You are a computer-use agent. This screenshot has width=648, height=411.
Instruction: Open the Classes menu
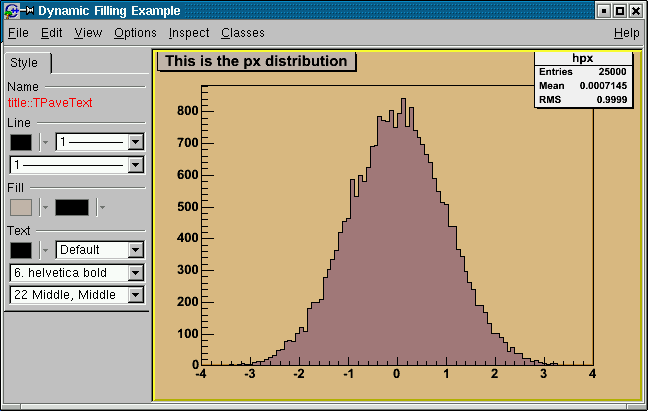pos(242,33)
